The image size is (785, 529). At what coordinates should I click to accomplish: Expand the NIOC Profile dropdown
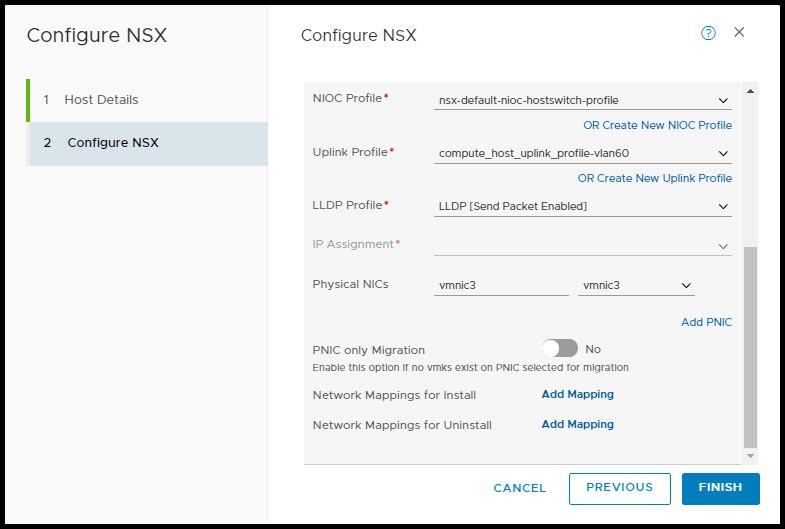584,100
